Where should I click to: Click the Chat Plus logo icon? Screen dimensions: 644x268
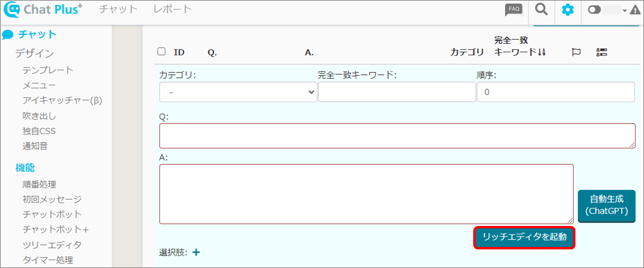pyautogui.click(x=13, y=11)
